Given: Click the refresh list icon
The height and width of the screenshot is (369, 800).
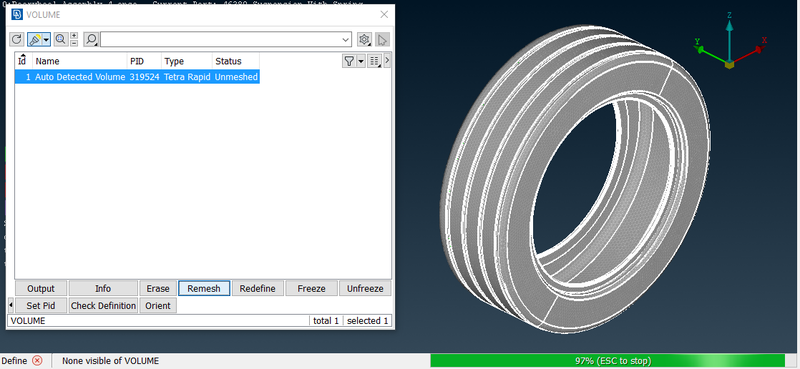Looking at the screenshot, I should click(x=17, y=39).
